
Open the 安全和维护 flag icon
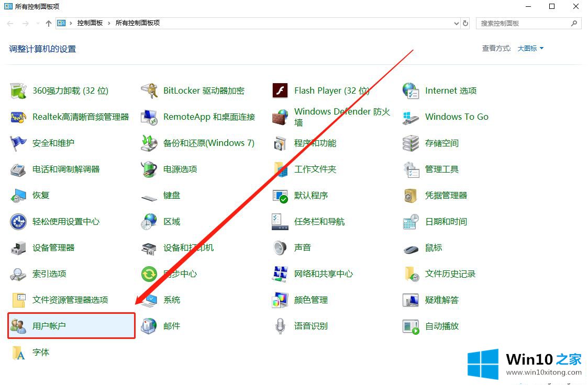[x=18, y=143]
